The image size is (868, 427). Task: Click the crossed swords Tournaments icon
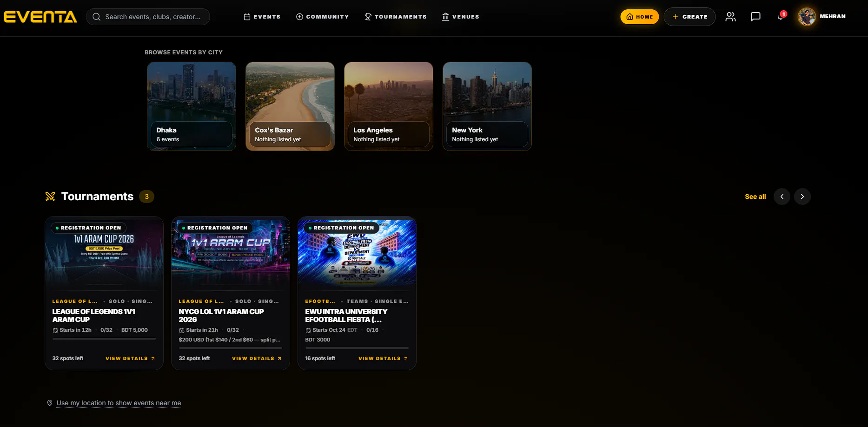coord(50,197)
